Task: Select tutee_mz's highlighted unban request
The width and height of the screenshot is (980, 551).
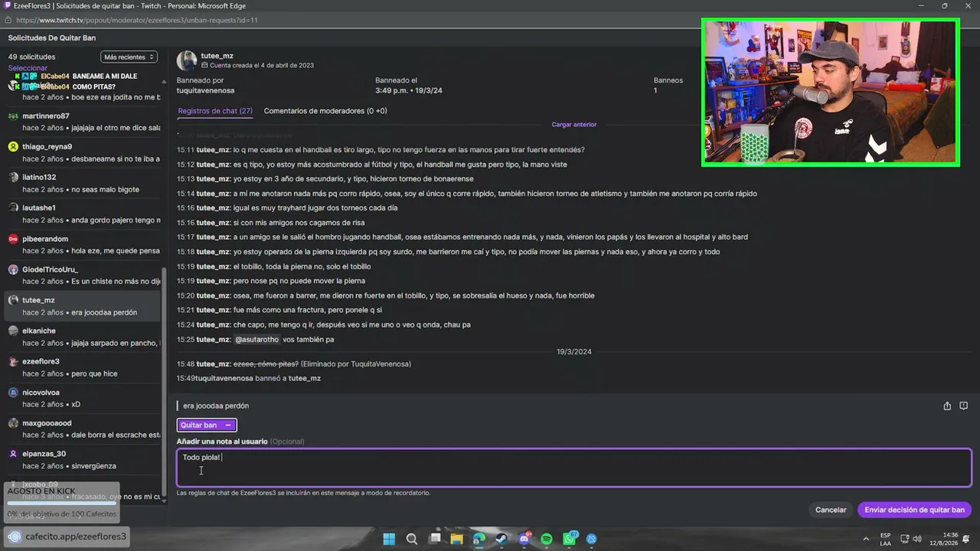Action: [x=83, y=306]
